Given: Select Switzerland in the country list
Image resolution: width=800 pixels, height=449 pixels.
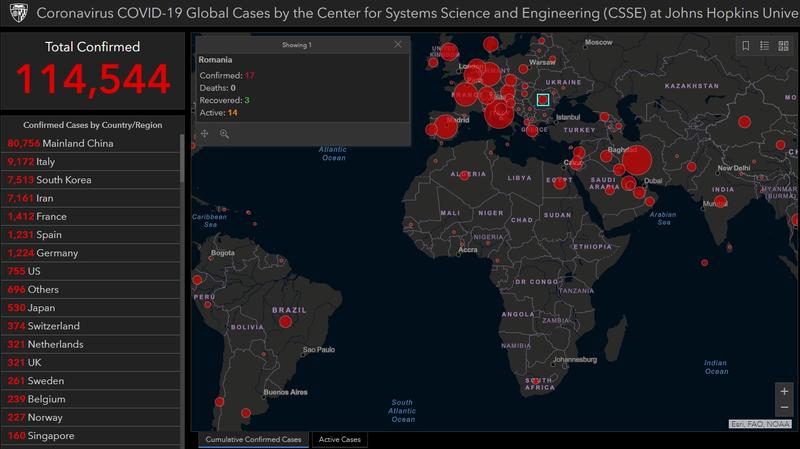Looking at the screenshot, I should [50, 326].
